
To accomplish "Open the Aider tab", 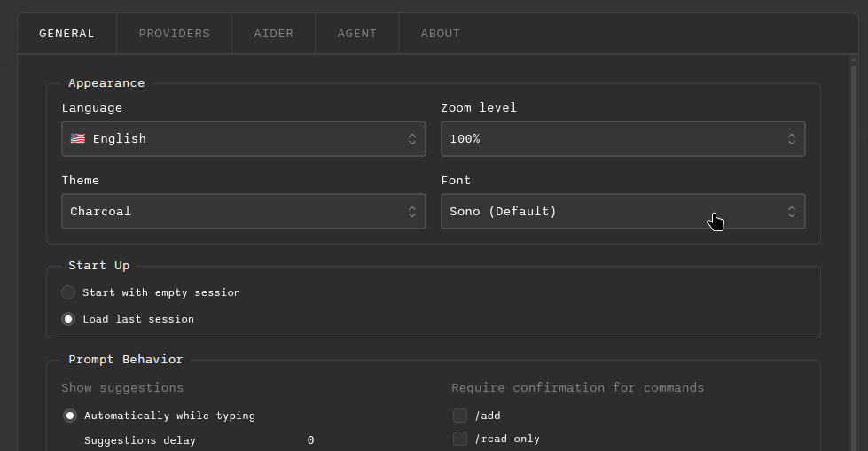I will [273, 34].
